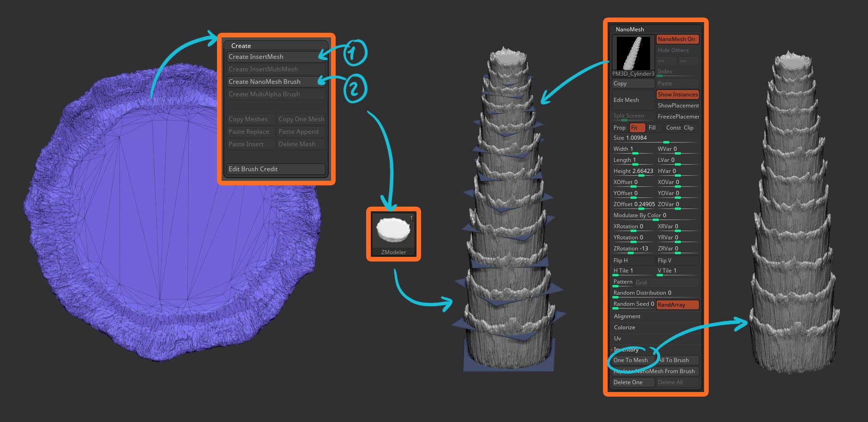Screen dimensions: 868x422
Task: Click Paste Insert
Action: pos(251,144)
